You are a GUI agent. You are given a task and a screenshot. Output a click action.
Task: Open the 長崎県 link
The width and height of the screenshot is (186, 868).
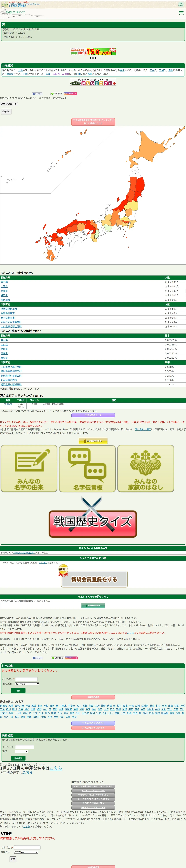(x=4, y=358)
